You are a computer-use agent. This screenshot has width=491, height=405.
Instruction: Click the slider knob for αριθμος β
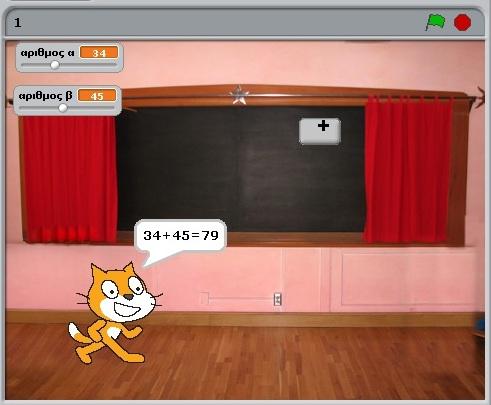point(63,108)
